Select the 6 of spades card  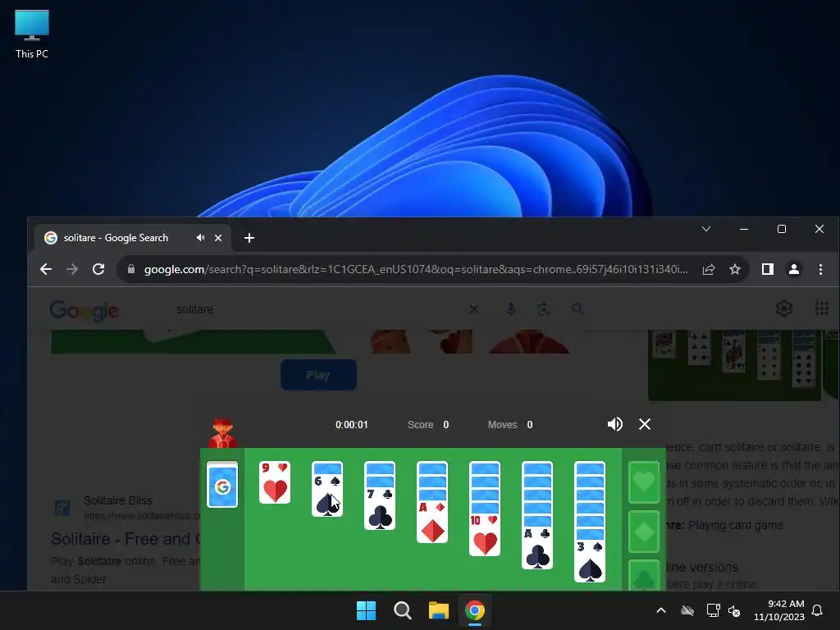point(327,495)
